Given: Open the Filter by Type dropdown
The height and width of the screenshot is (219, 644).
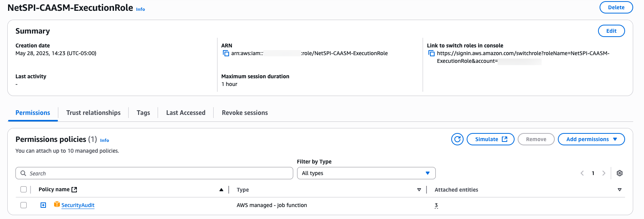Looking at the screenshot, I should coord(366,173).
